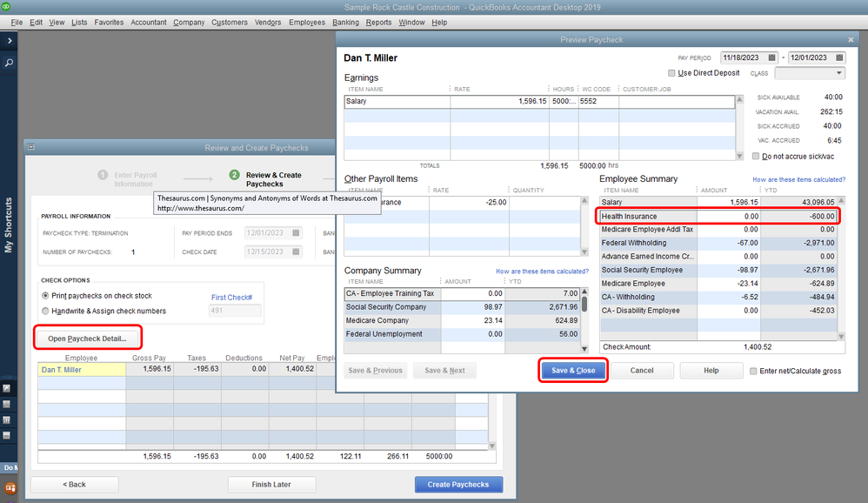Select Federal Unemployment row in Company Summary
Screen dimensions: 868x503
[462, 334]
